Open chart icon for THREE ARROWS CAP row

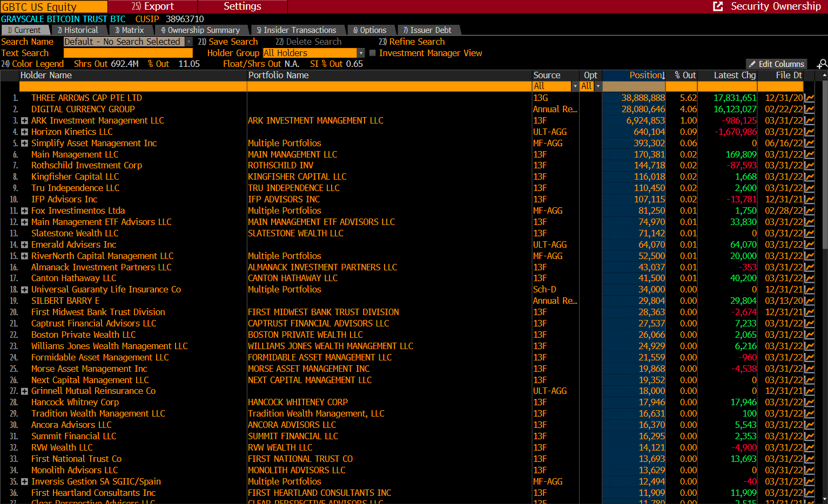(809, 98)
